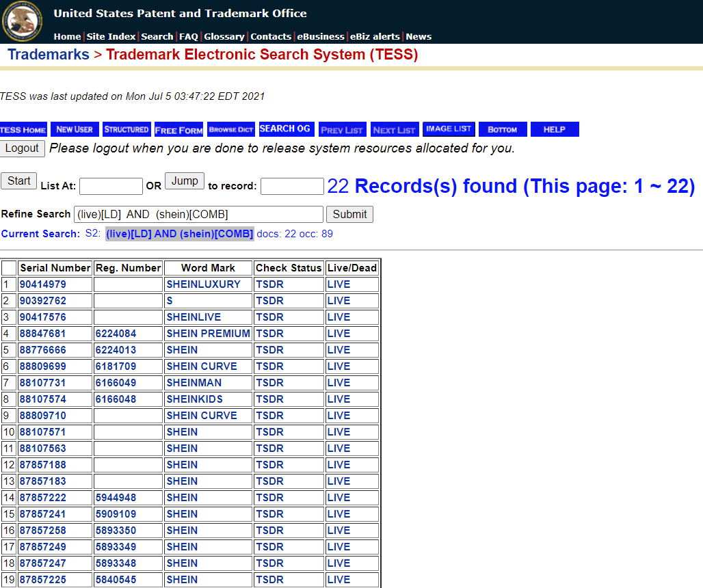Open the Structured search button

point(127,129)
